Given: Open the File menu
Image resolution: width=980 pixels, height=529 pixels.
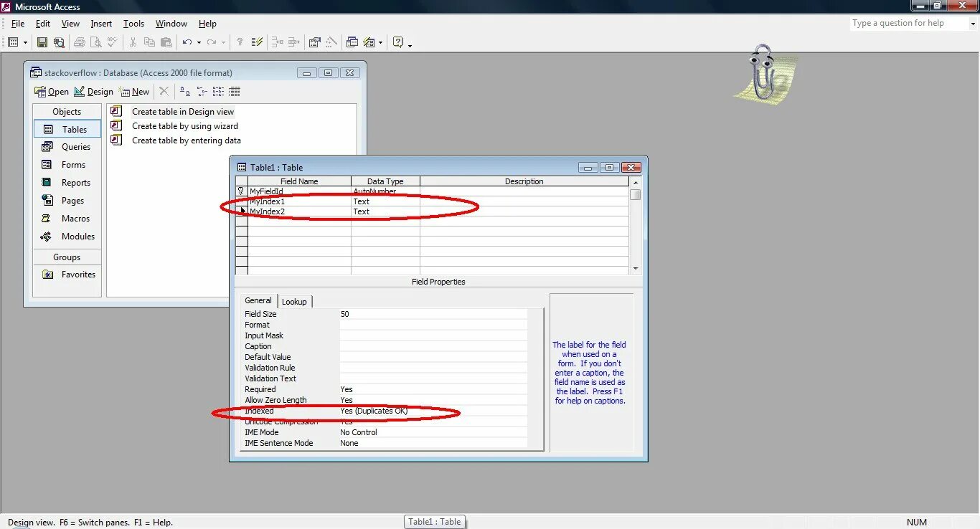Looking at the screenshot, I should coord(18,24).
